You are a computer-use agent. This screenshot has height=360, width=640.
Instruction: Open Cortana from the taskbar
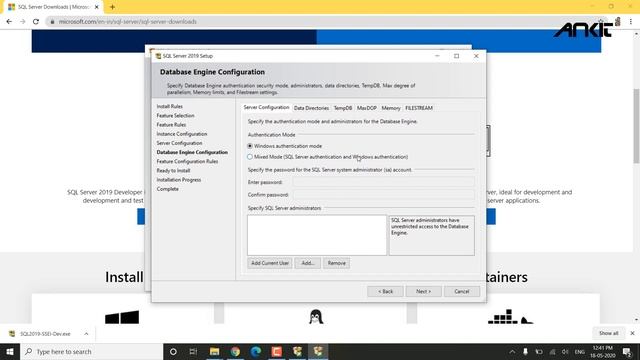(x=173, y=351)
